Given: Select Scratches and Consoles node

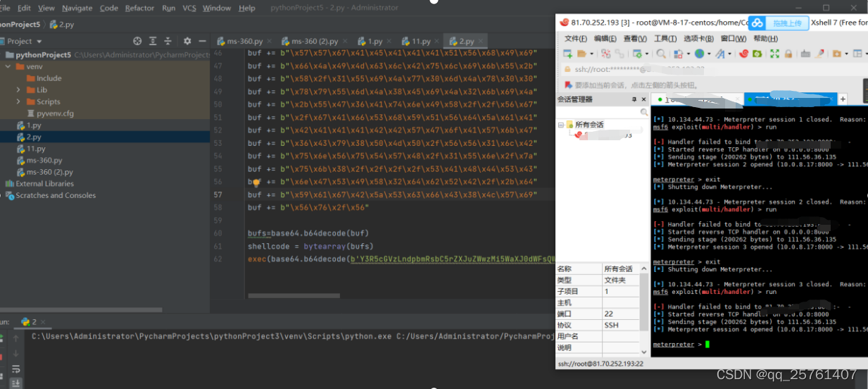Looking at the screenshot, I should pyautogui.click(x=56, y=195).
